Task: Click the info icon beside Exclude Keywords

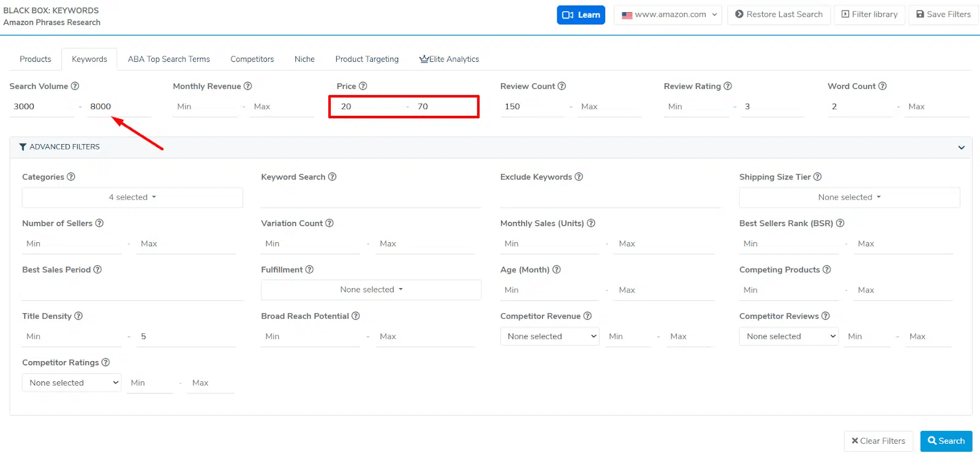Action: (x=579, y=177)
